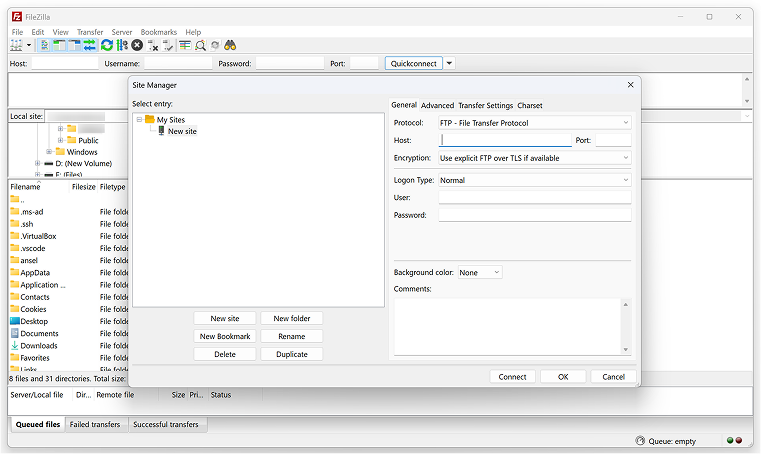The width and height of the screenshot is (761, 454).
Task: Click the red activity indicator light
Action: 739,440
